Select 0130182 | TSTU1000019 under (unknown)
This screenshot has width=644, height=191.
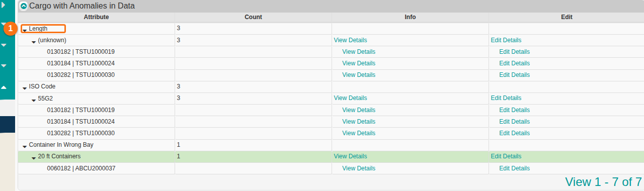(x=81, y=52)
